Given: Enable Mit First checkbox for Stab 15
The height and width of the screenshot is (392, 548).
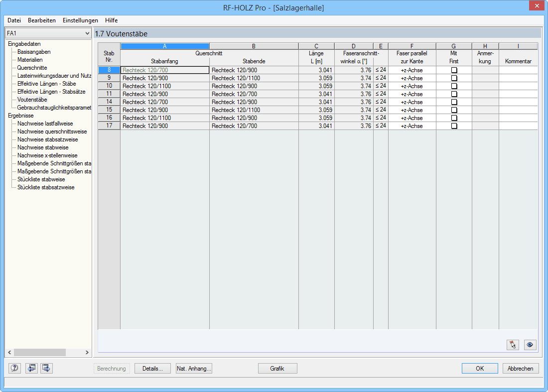Looking at the screenshot, I should 454,110.
